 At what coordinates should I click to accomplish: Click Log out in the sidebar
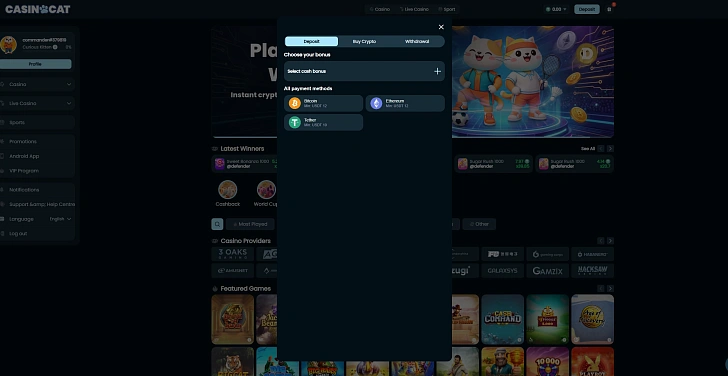click(x=18, y=233)
